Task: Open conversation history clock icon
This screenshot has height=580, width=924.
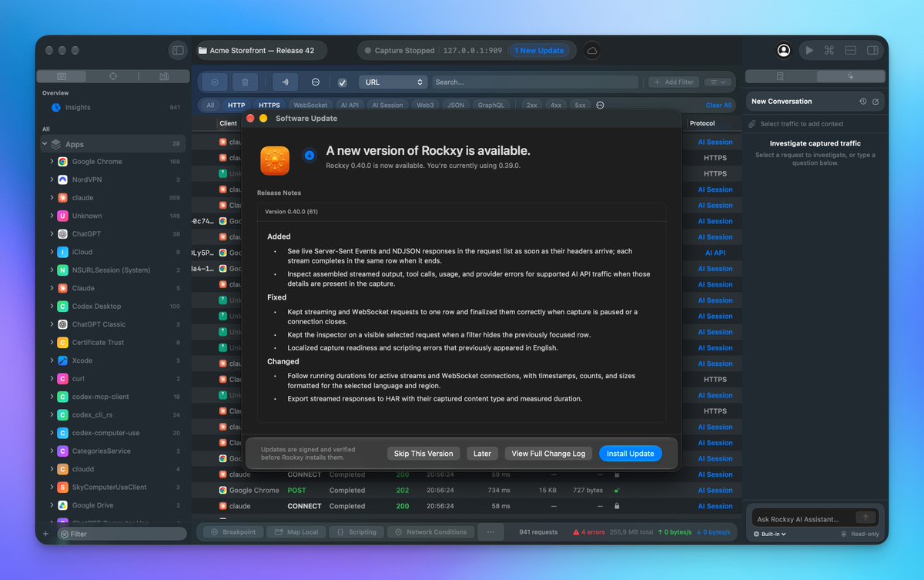Action: pos(863,102)
